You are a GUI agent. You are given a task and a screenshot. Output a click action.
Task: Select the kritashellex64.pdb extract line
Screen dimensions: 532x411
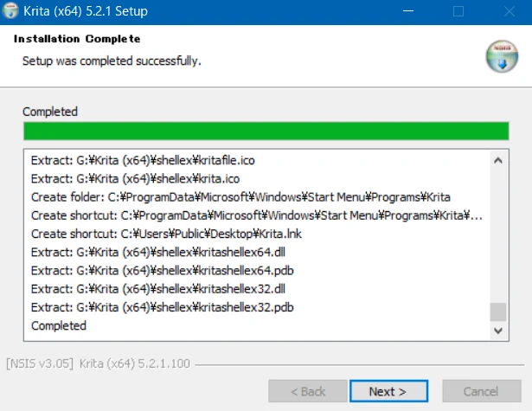tap(162, 271)
